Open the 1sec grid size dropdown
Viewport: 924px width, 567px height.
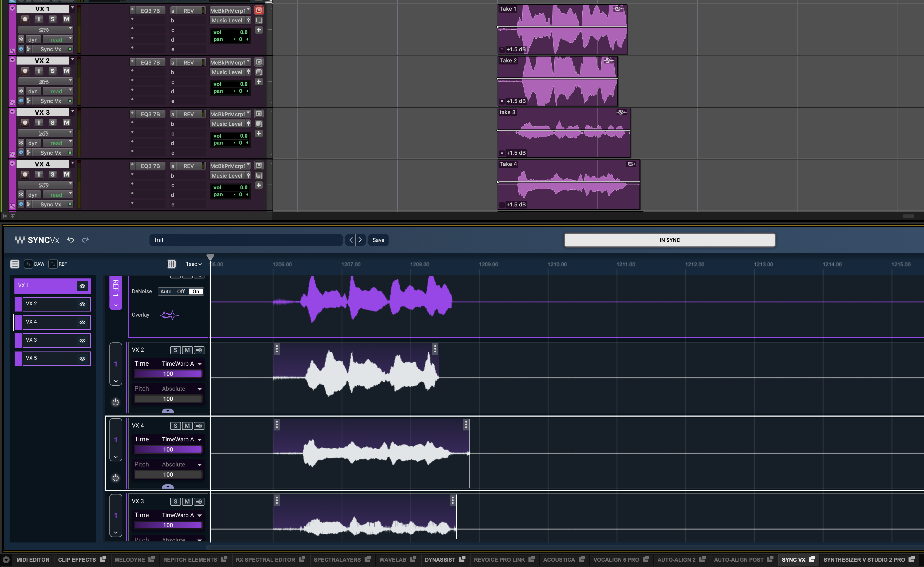pos(194,264)
